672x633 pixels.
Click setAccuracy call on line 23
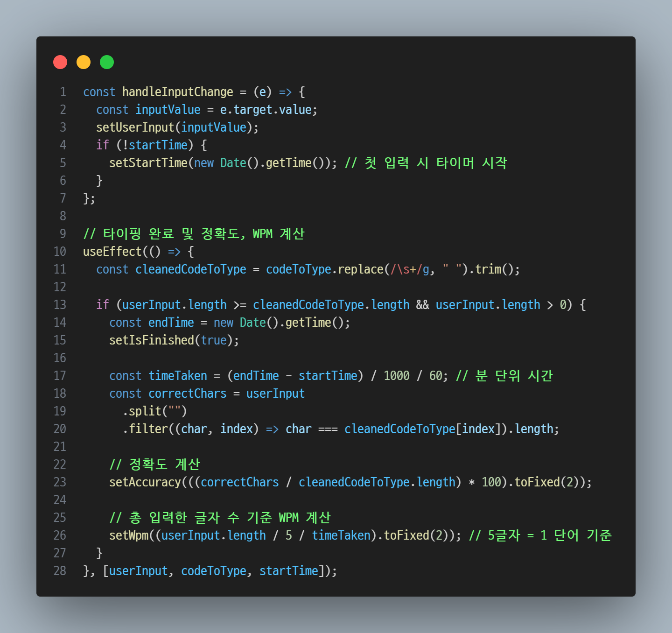coord(145,482)
